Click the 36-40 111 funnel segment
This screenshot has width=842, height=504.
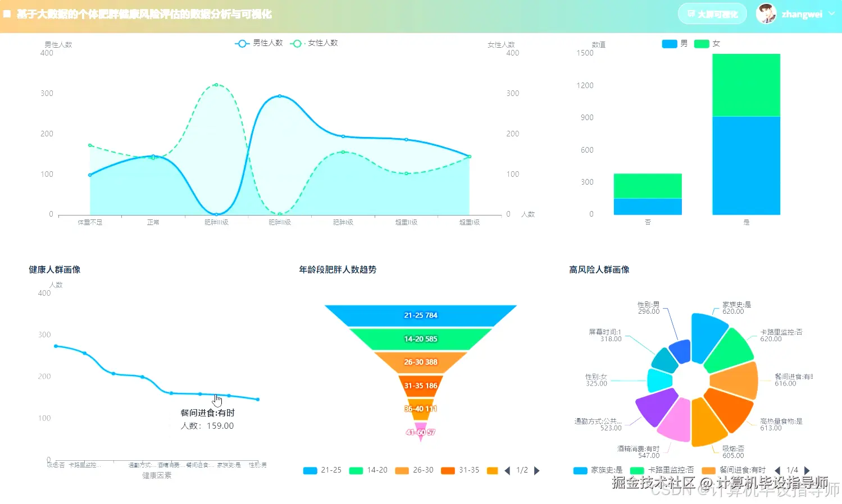pos(421,409)
